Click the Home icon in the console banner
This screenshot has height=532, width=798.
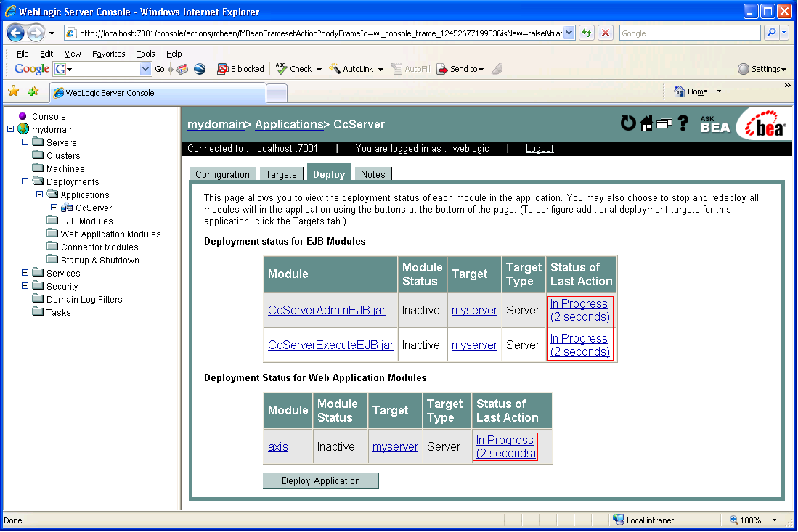tap(646, 123)
